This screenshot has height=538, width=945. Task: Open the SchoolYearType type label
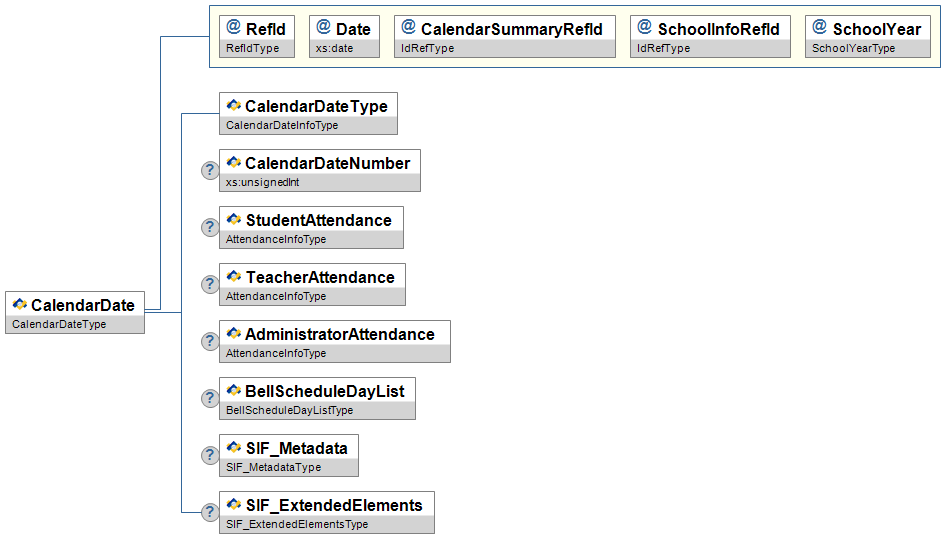point(853,48)
